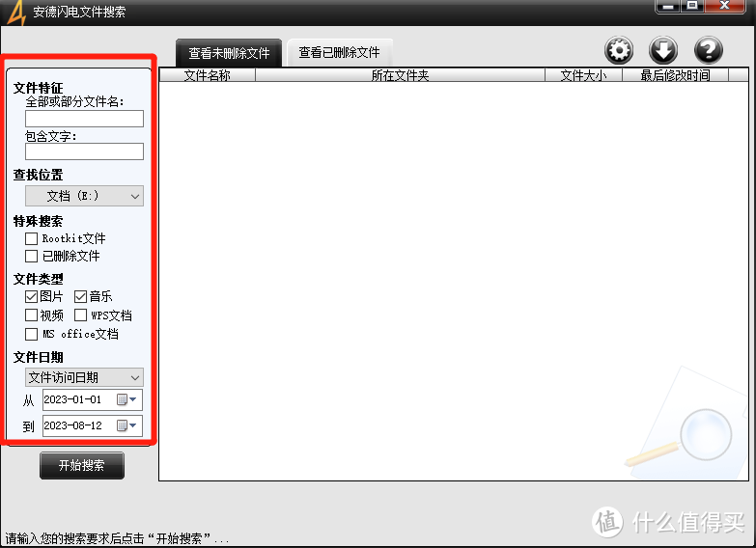Viewport: 756px width, 548px height.
Task: Open settings with the gear icon
Action: click(x=619, y=50)
